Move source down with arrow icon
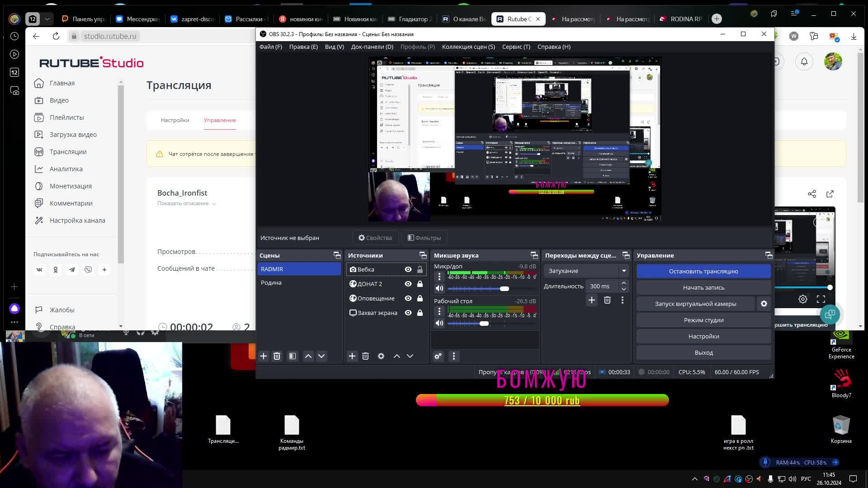Viewport: 868px width, 488px height. click(x=410, y=356)
